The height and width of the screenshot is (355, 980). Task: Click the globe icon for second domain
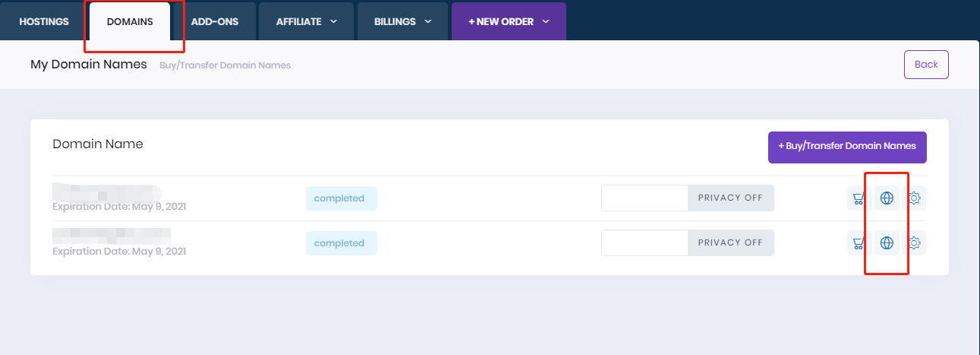(887, 243)
